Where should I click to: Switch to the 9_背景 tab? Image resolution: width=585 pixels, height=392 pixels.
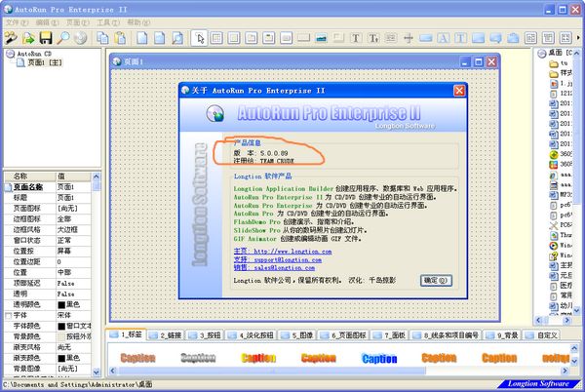[502, 335]
